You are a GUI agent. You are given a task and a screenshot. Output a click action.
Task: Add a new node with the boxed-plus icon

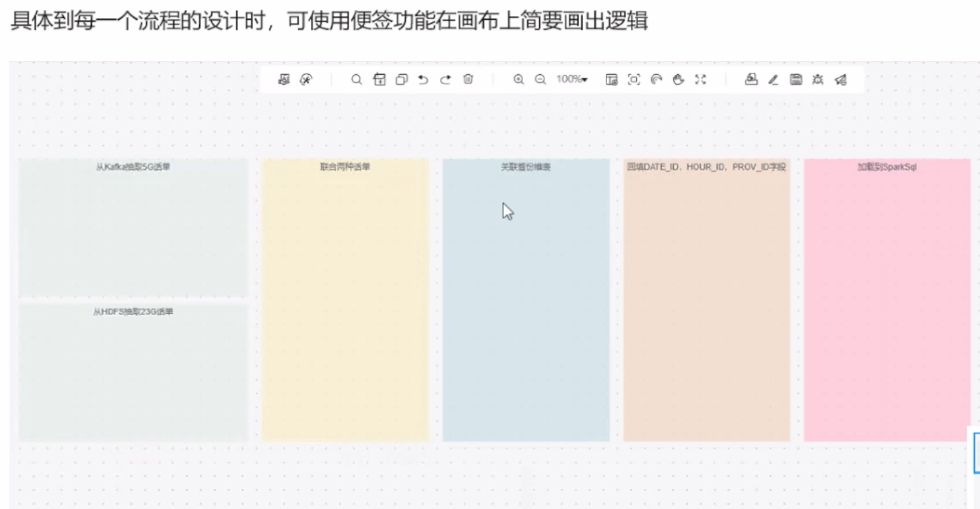tap(379, 79)
